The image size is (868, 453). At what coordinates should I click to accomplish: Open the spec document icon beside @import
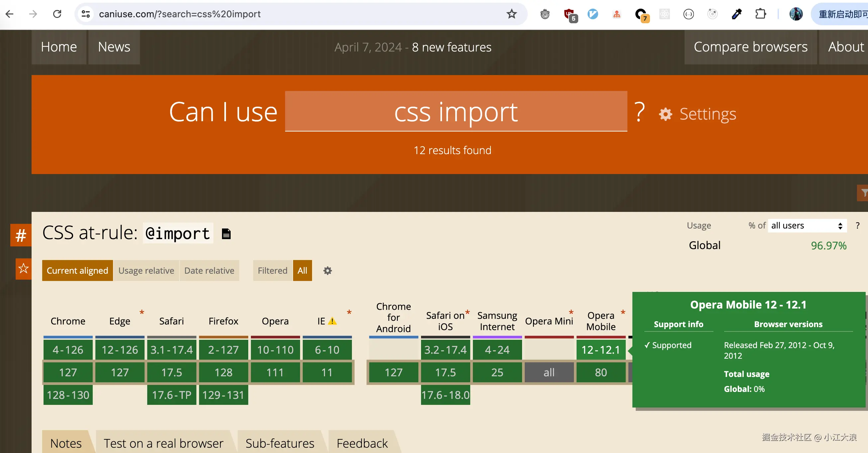pos(226,233)
